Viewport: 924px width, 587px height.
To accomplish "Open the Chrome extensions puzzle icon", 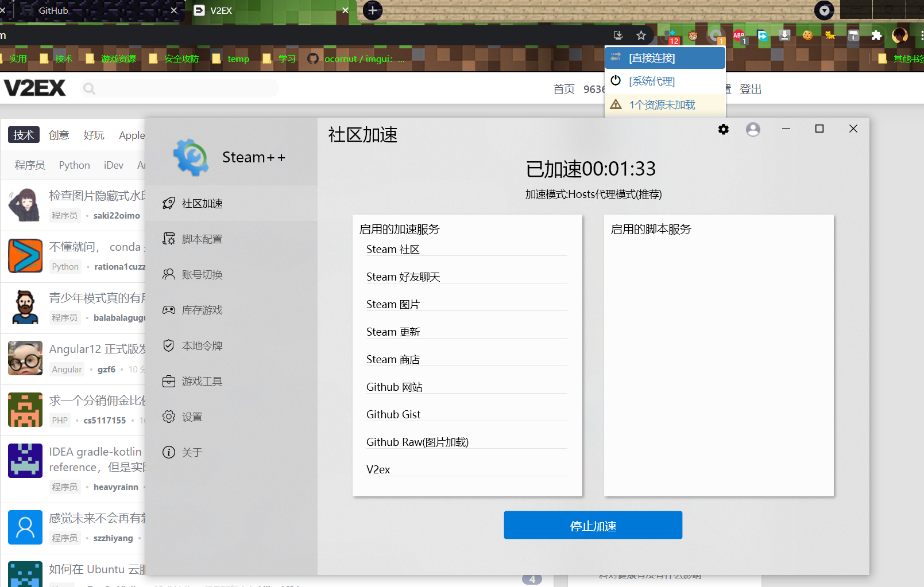I will point(876,36).
